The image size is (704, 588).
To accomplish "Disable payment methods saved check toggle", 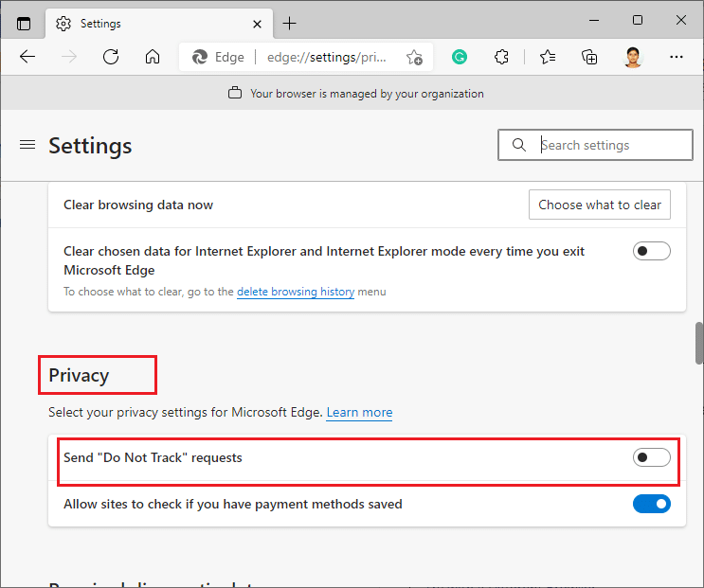I will (652, 504).
